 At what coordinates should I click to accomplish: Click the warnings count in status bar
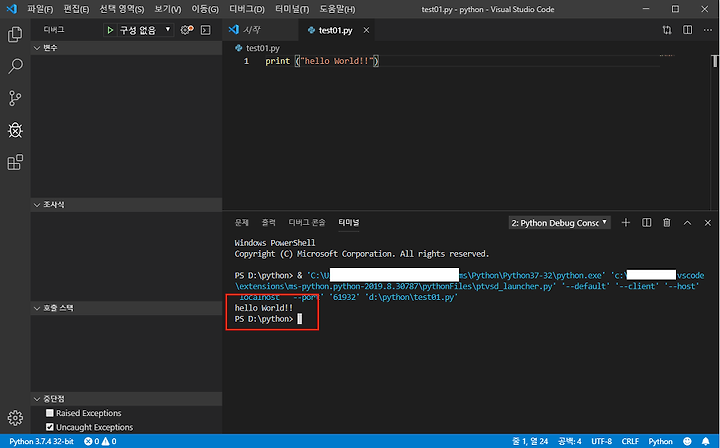109,442
